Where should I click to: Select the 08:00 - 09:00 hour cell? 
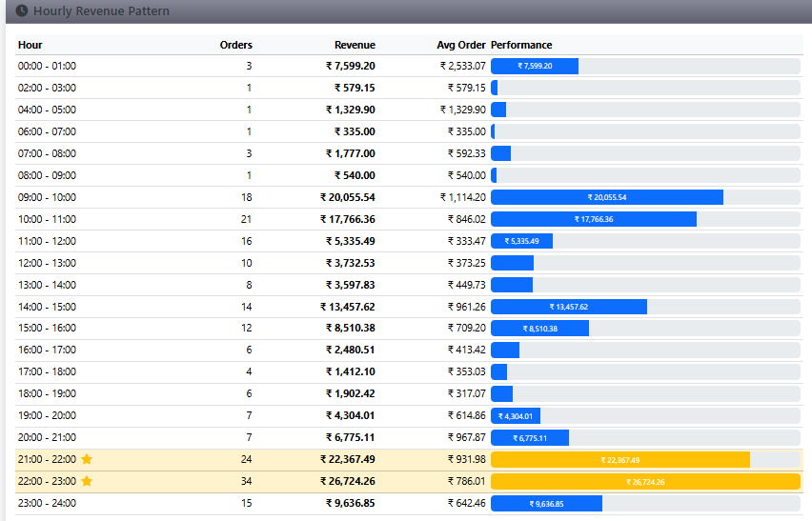[x=47, y=175]
